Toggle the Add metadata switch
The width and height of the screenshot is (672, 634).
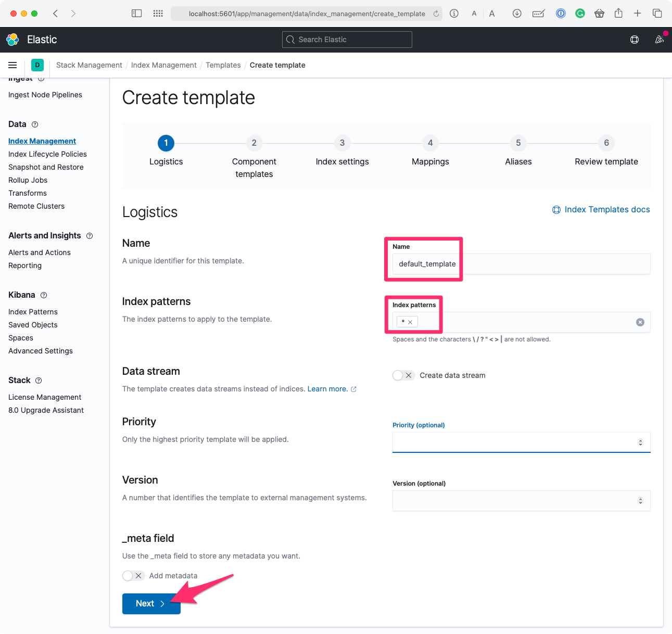point(133,576)
